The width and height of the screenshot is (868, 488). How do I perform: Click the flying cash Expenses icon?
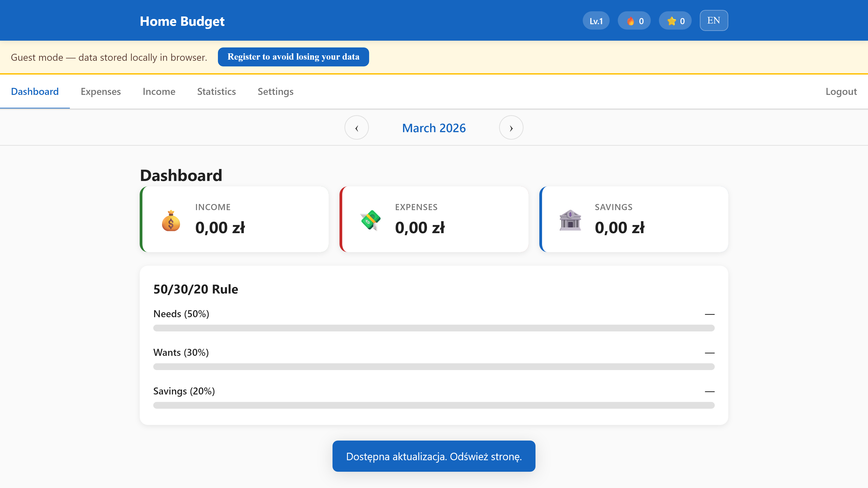(x=370, y=221)
